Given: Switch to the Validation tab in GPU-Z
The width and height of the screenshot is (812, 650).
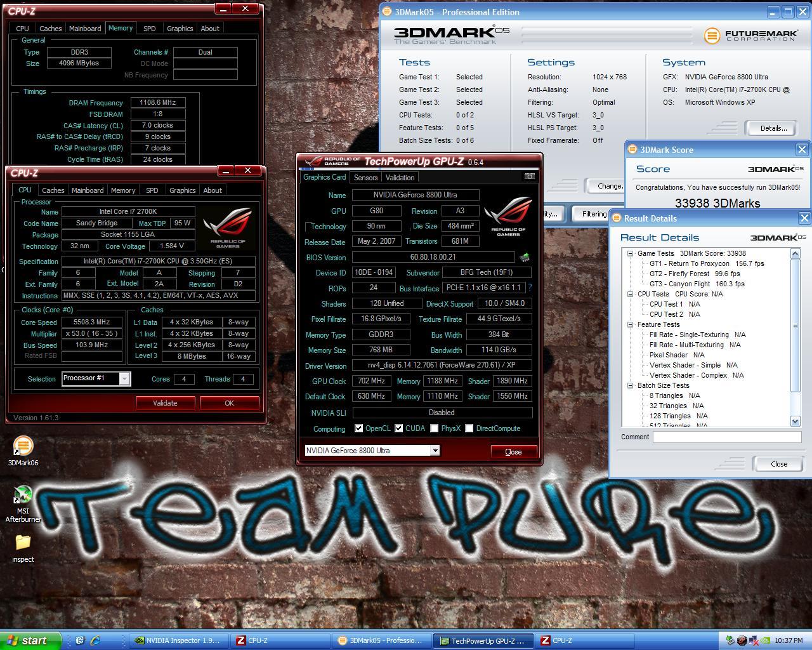Looking at the screenshot, I should coord(400,178).
